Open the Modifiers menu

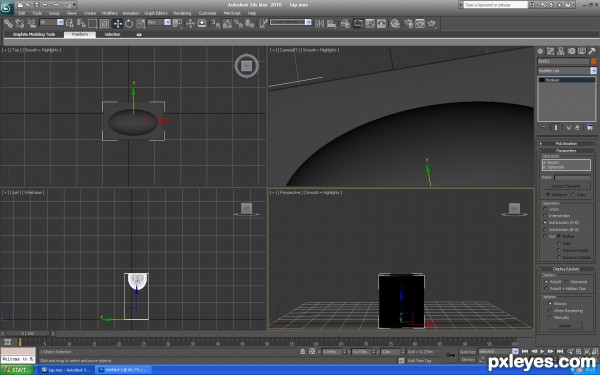pyautogui.click(x=109, y=13)
